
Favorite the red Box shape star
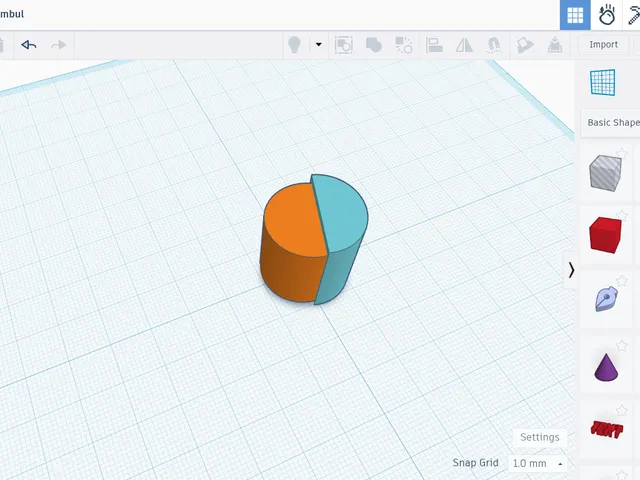click(622, 216)
